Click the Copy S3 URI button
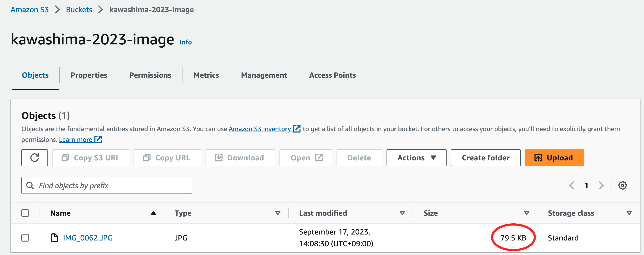This screenshot has height=255, width=644. point(91,158)
